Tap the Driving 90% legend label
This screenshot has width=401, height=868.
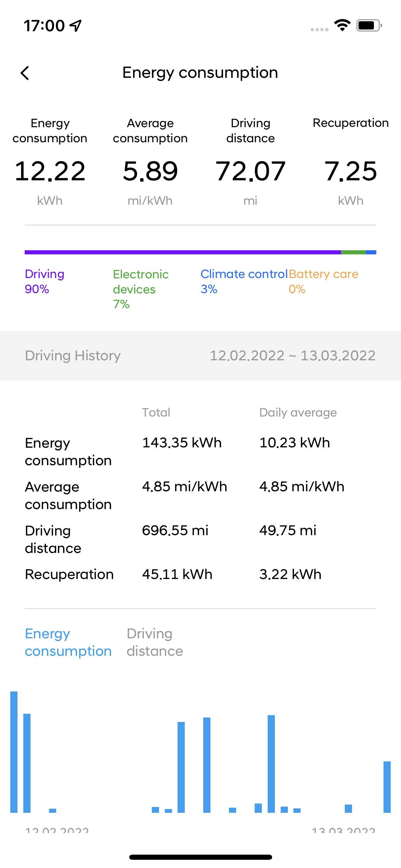pos(45,281)
